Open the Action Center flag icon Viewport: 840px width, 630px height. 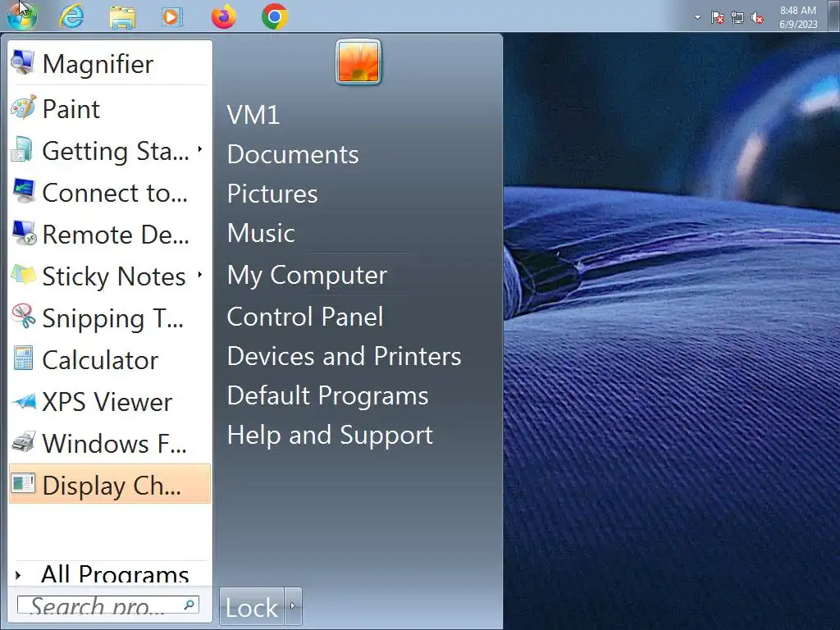(x=717, y=18)
